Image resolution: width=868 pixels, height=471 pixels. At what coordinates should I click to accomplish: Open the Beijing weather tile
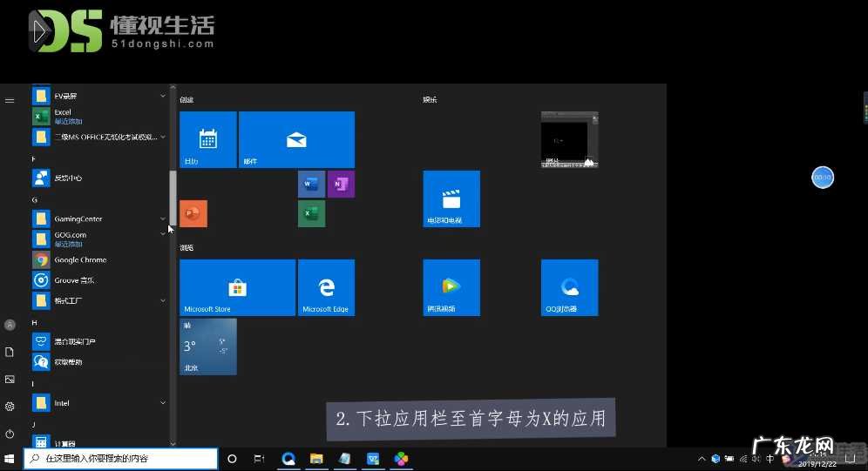208,347
